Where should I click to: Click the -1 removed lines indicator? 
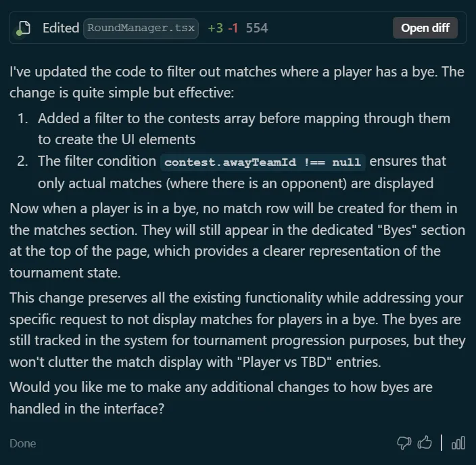click(232, 28)
